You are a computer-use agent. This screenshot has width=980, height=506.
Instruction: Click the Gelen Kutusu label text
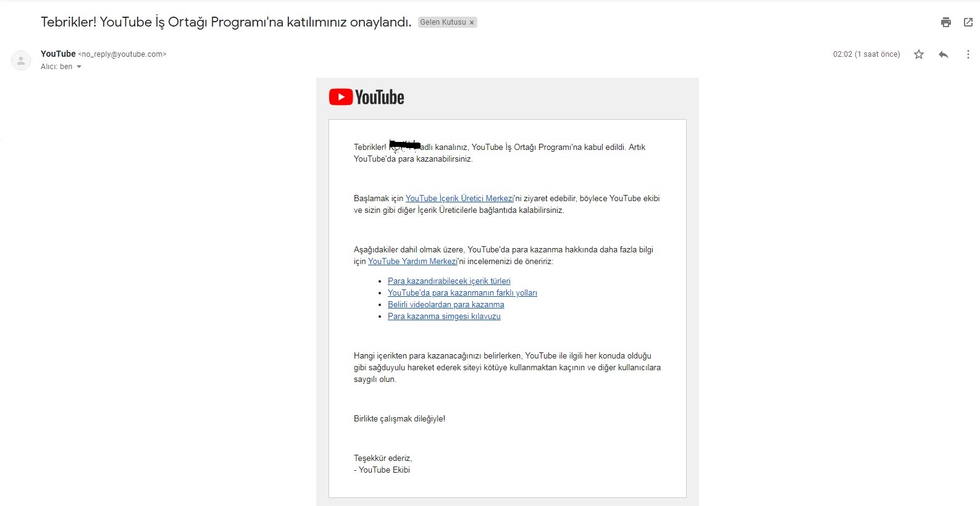pyautogui.click(x=443, y=22)
